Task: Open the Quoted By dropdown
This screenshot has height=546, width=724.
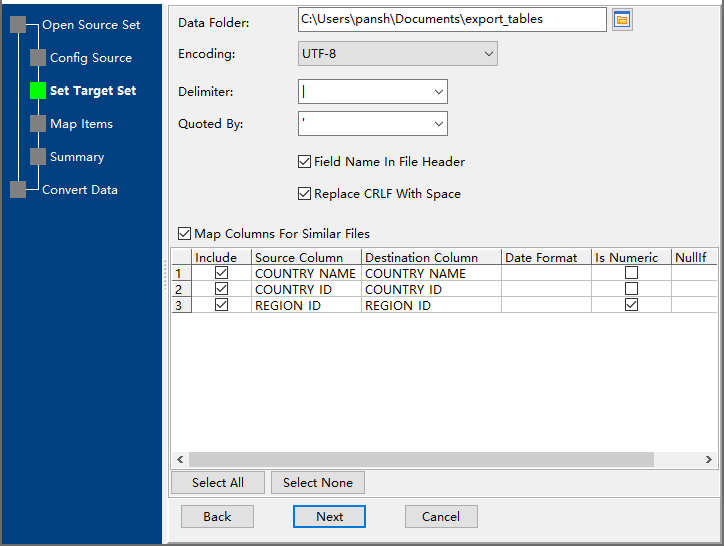Action: click(438, 124)
